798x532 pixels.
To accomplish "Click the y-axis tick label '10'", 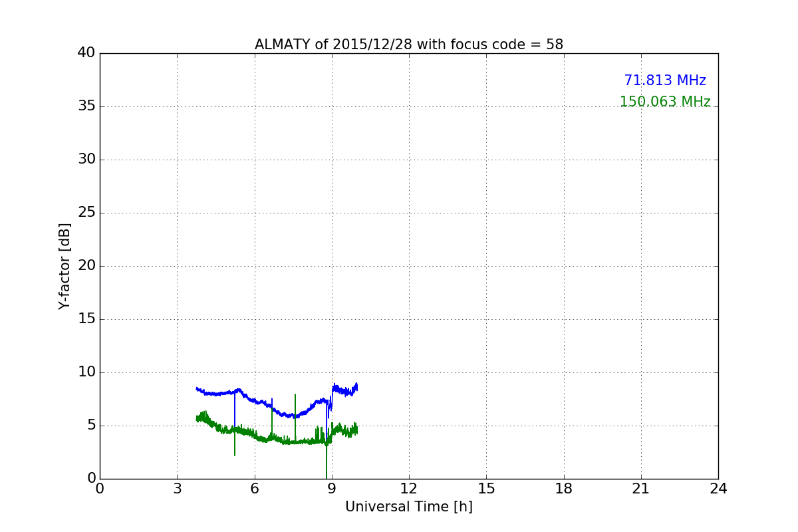I will tap(86, 372).
